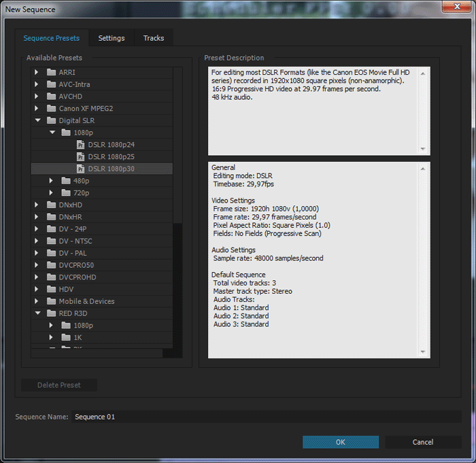This screenshot has width=476, height=463.
Task: Click the DV - PAL folder icon
Action: (51, 253)
